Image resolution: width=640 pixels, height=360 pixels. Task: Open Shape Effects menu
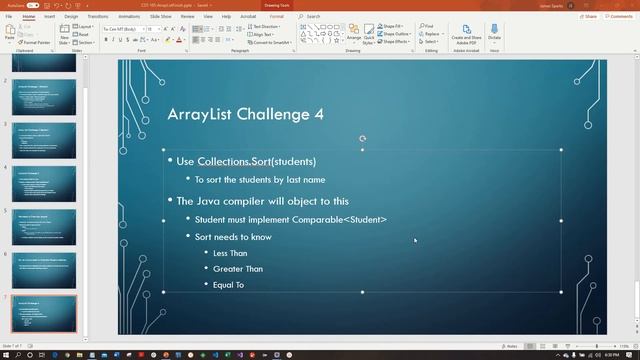tap(393, 42)
